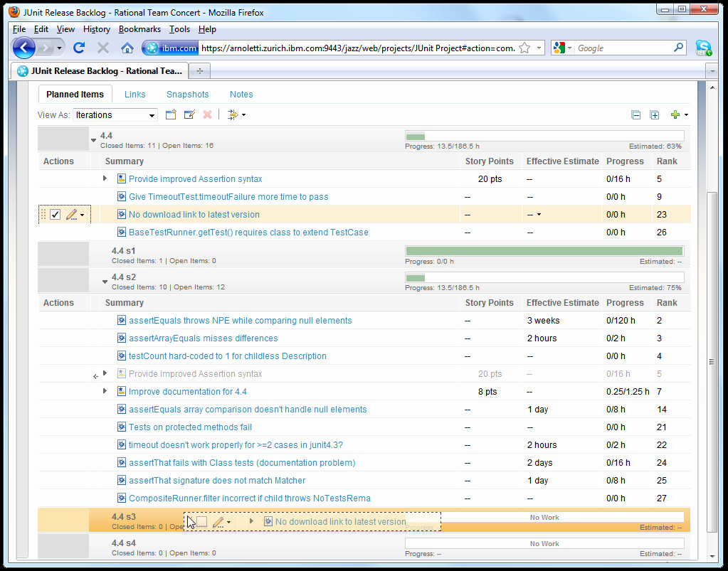Click the red delete view X icon
The height and width of the screenshot is (571, 728).
click(208, 114)
